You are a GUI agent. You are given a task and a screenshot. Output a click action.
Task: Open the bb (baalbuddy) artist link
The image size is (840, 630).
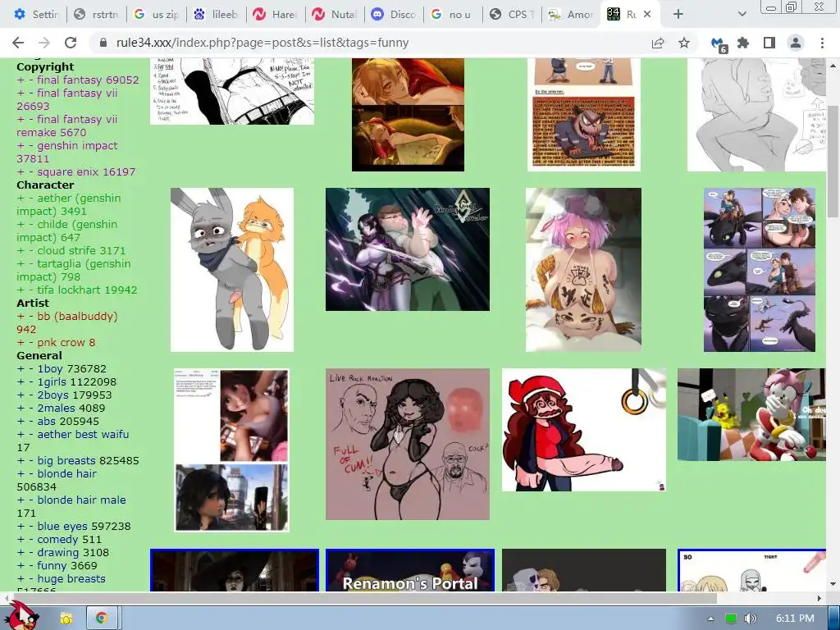pos(77,316)
